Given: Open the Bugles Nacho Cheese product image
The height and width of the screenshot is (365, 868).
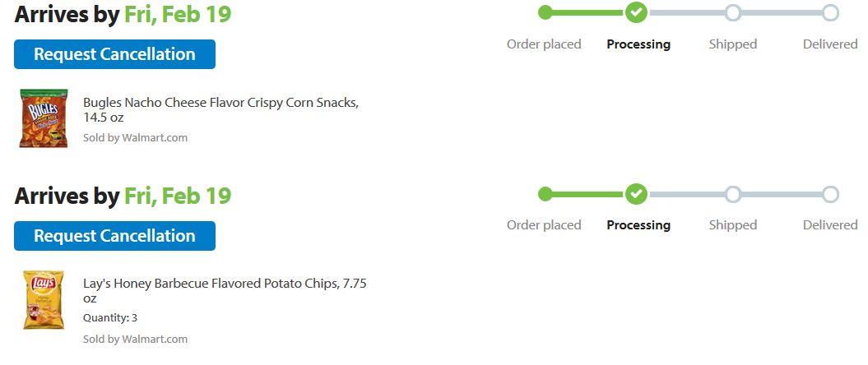Looking at the screenshot, I should [x=39, y=119].
